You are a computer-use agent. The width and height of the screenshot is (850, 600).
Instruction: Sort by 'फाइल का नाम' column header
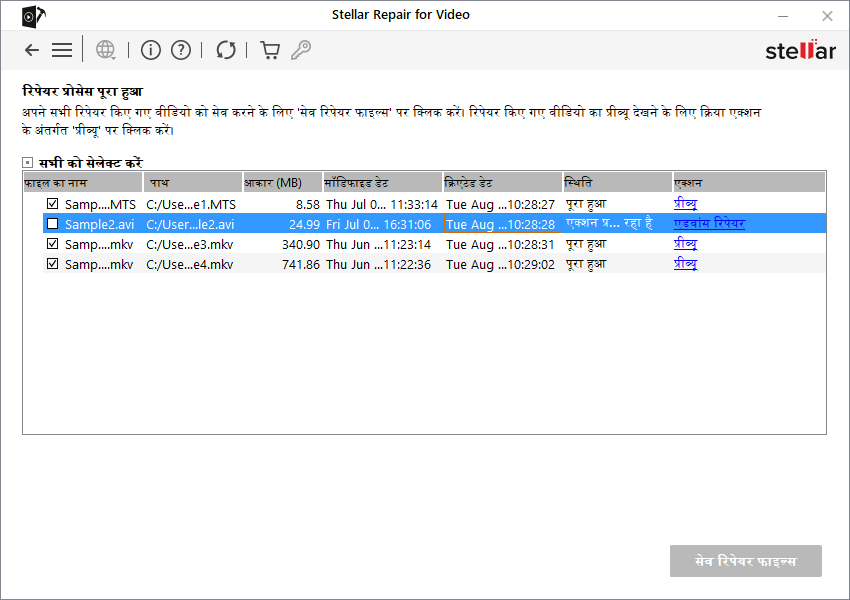pos(83,183)
